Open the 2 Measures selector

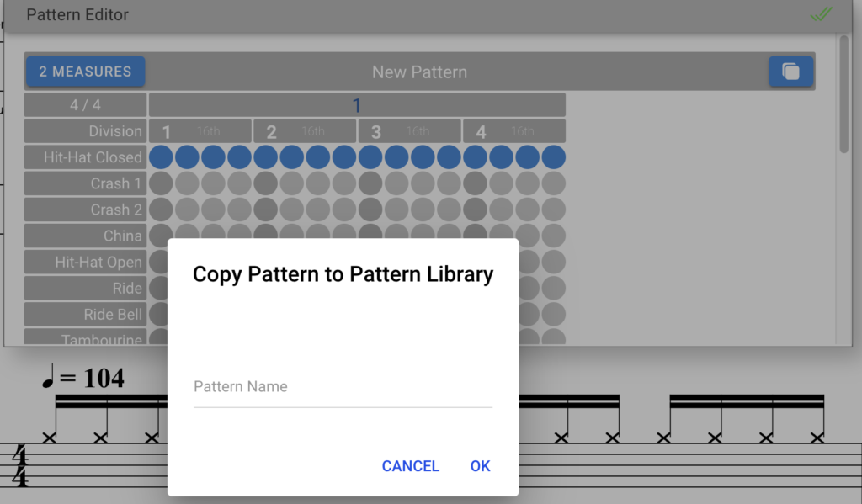85,72
